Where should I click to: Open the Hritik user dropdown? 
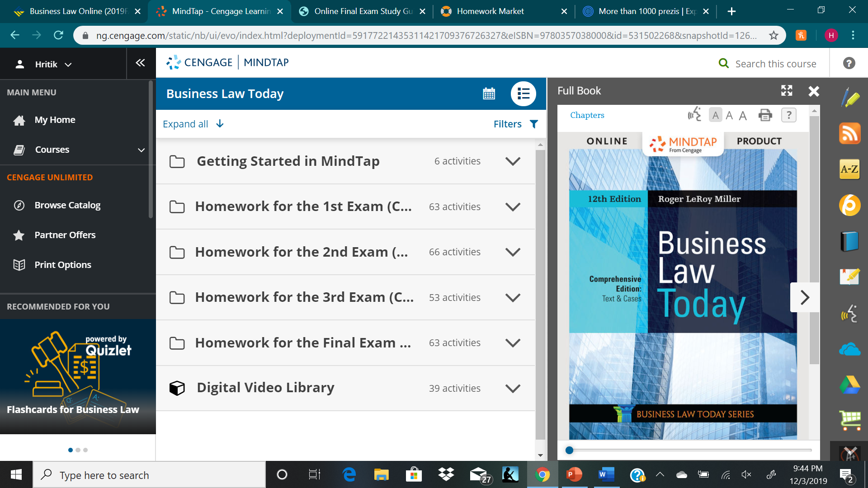tap(44, 64)
